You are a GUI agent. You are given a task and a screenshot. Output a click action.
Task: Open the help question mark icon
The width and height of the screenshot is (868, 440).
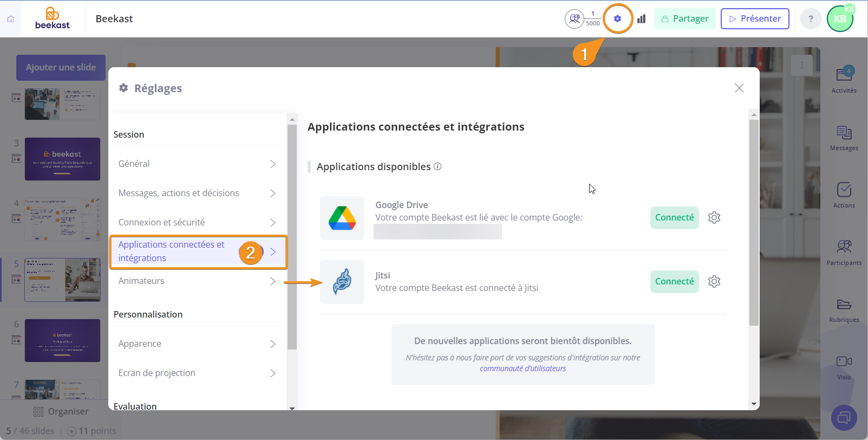(x=811, y=19)
